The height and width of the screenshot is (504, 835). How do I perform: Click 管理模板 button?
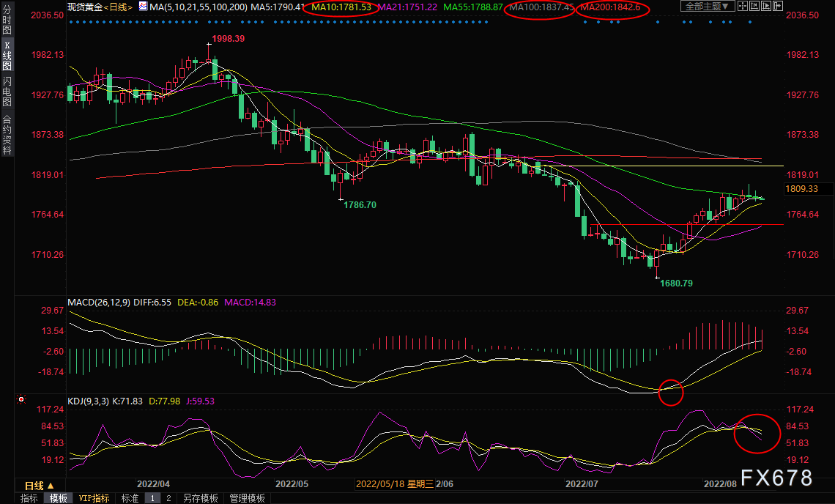[x=247, y=498]
